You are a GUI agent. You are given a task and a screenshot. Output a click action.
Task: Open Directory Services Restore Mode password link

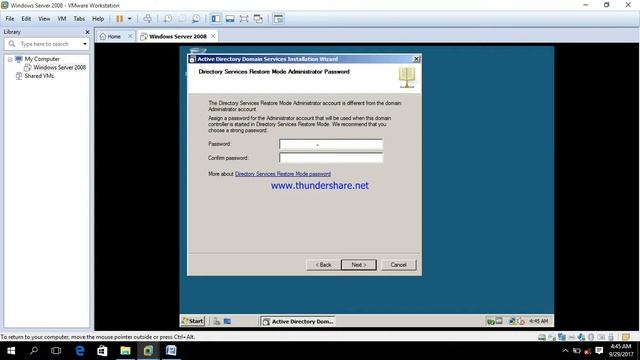click(x=283, y=174)
